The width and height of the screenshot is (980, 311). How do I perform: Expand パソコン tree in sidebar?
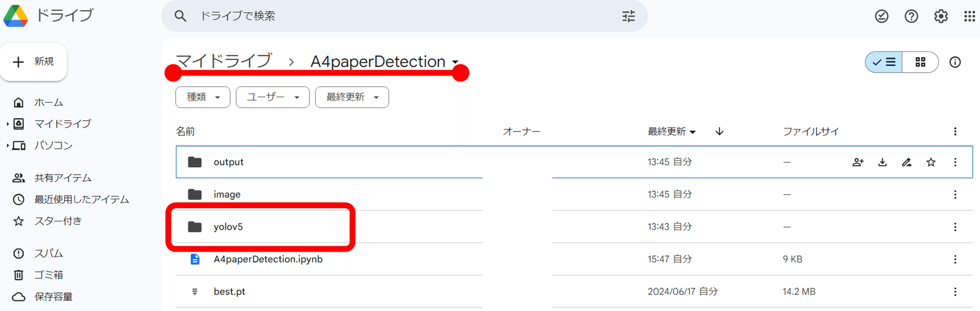click(7, 146)
